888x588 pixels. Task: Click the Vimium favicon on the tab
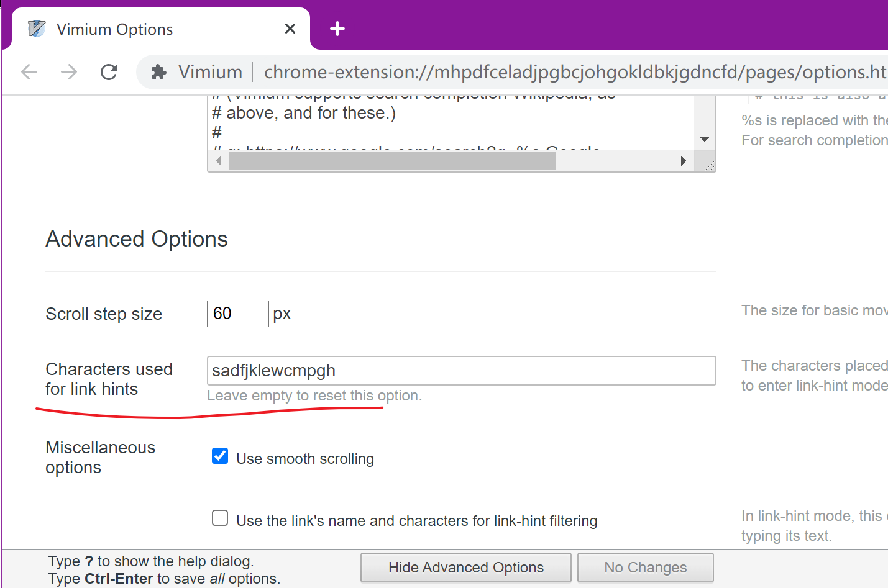(36, 28)
